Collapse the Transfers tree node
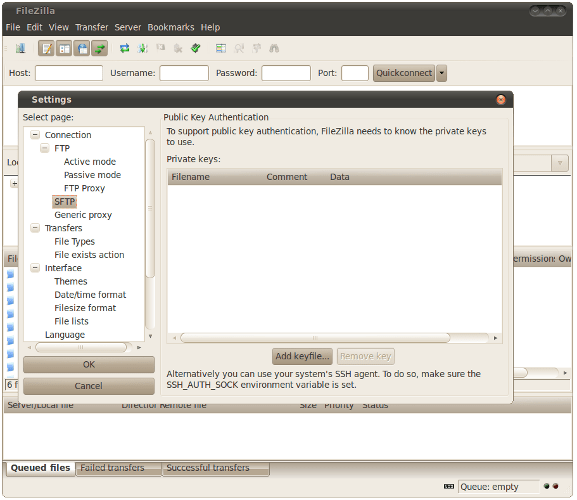The image size is (577, 500). [x=35, y=228]
